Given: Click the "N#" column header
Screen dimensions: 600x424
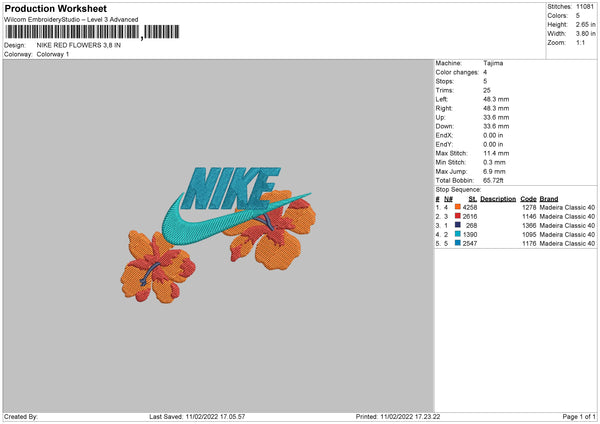Looking at the screenshot, I should [448, 199].
